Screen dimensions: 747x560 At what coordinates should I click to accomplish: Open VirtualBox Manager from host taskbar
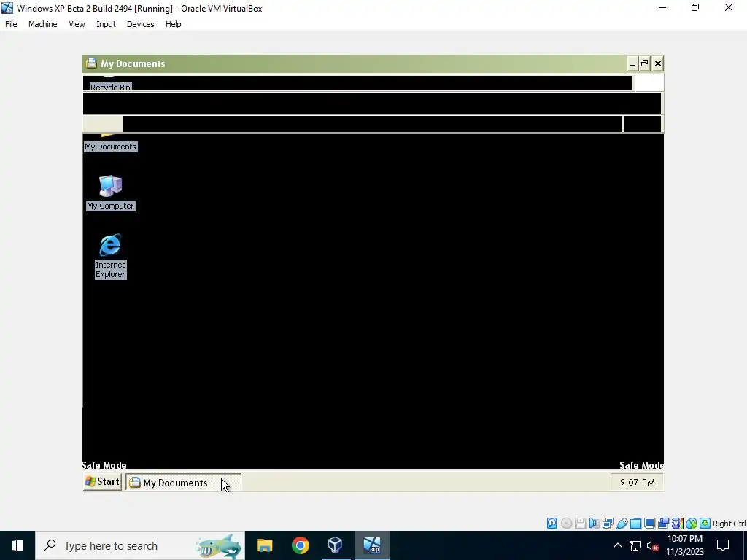click(x=336, y=545)
